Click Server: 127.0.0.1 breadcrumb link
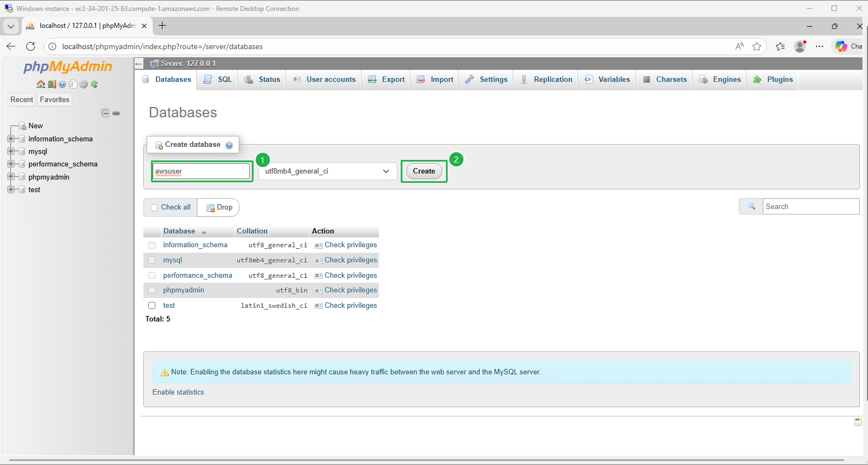 pyautogui.click(x=188, y=63)
